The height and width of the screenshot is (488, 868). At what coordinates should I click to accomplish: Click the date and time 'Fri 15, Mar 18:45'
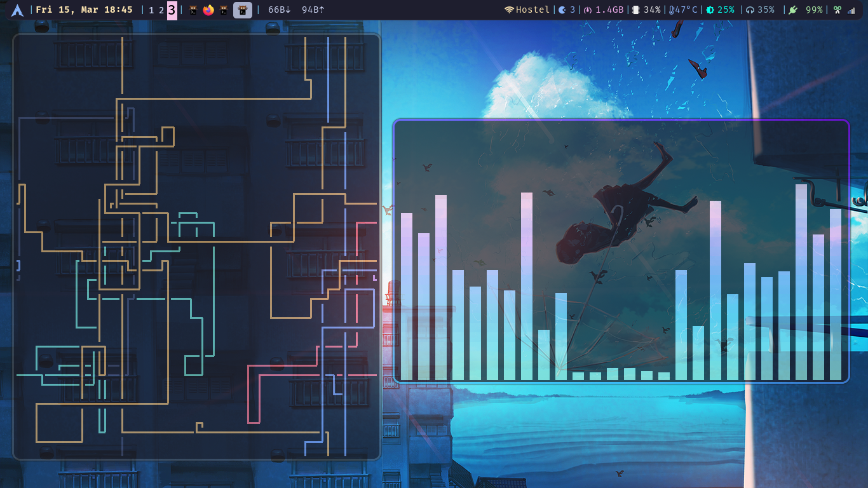pos(84,10)
